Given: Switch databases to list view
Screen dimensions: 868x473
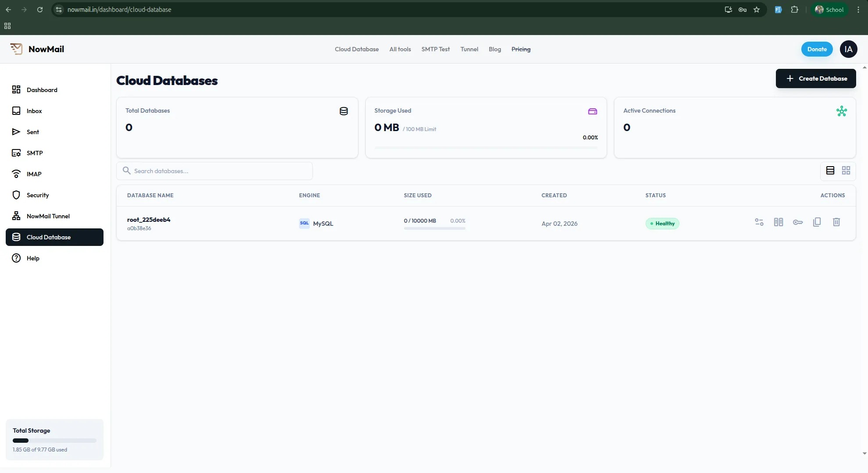Looking at the screenshot, I should point(829,171).
